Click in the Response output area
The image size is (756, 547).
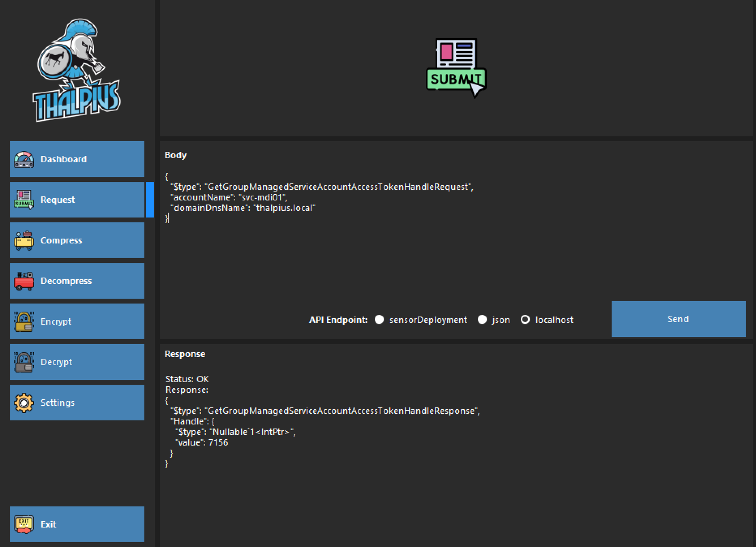[x=446, y=487]
